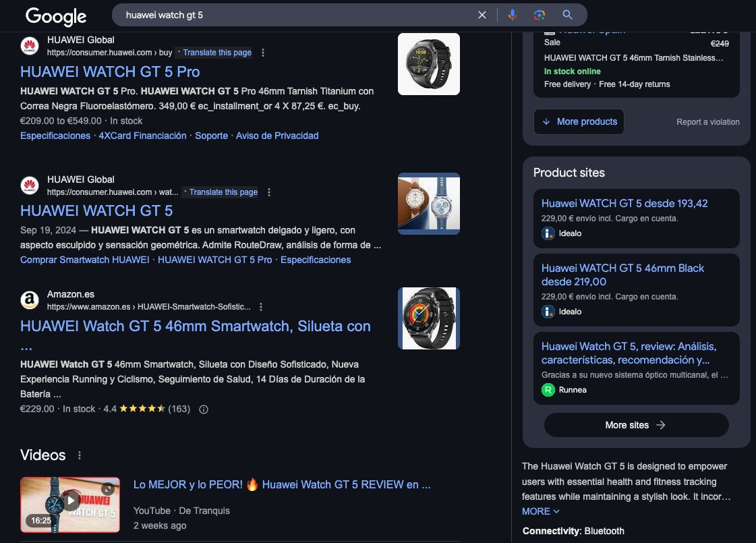Open options menu for HUAWEI WATCH GT 5 result
Image resolution: width=756 pixels, height=543 pixels.
(x=269, y=192)
